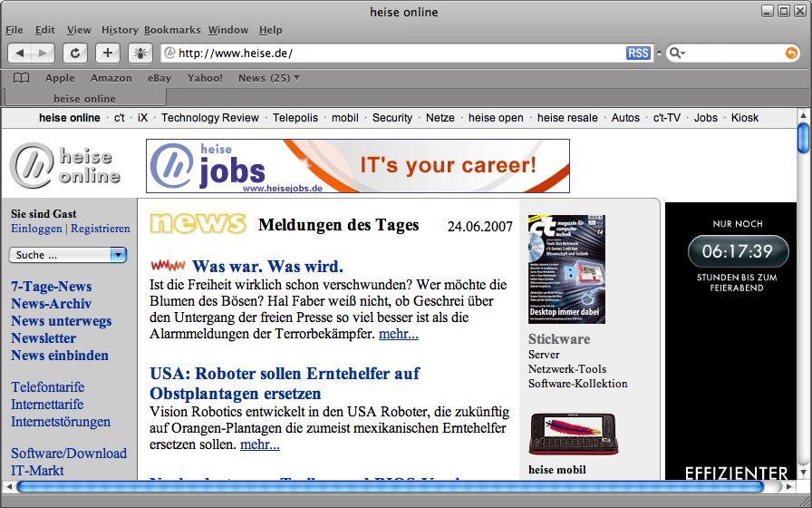The height and width of the screenshot is (508, 812).
Task: Expand the News (25) bookmarks dropdown
Action: (269, 78)
